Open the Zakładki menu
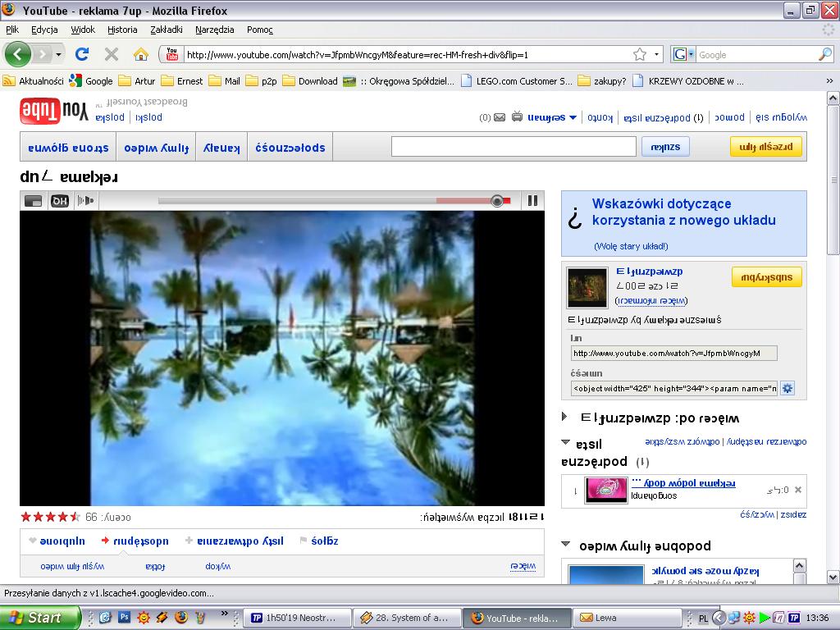Screen dimensions: 840x630 [x=166, y=30]
